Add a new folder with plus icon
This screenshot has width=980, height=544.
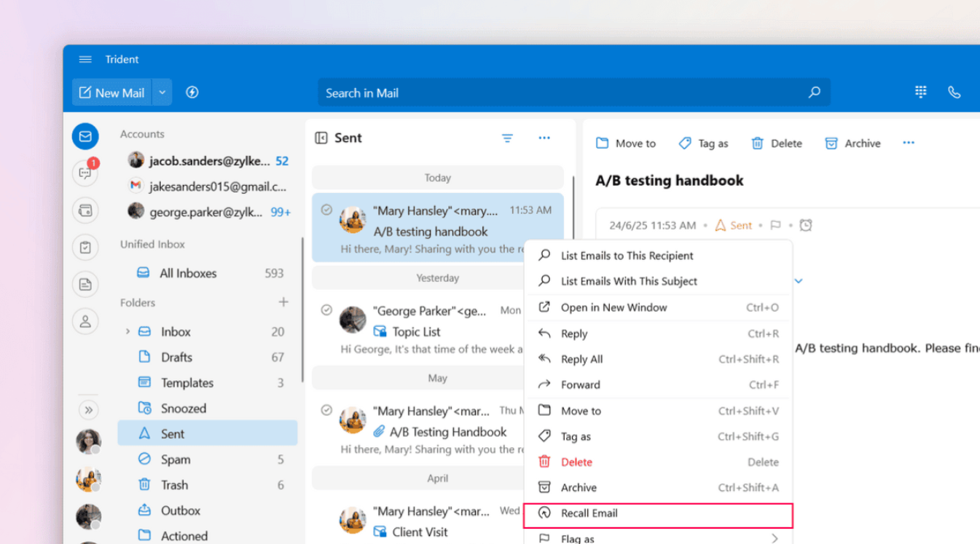point(283,302)
